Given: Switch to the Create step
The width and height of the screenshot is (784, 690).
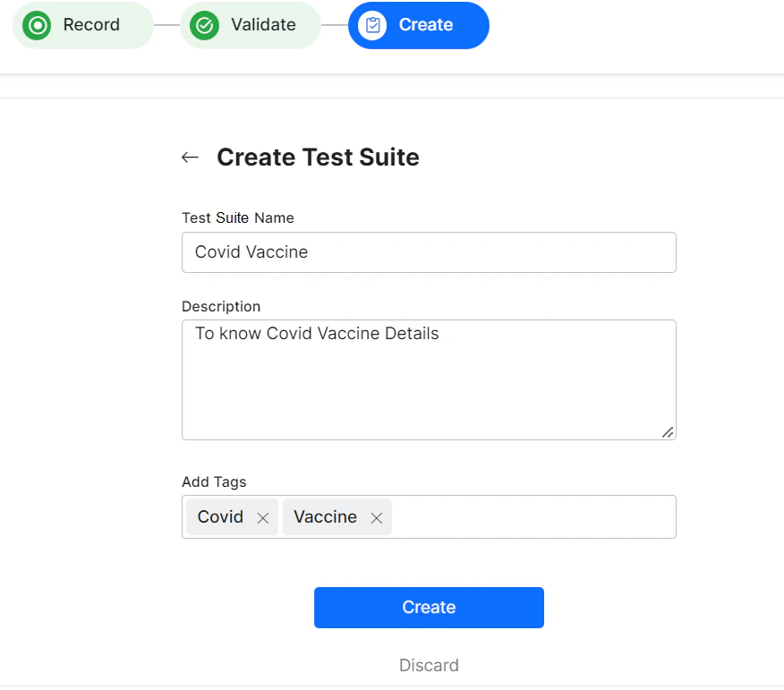Looking at the screenshot, I should click(x=418, y=25).
